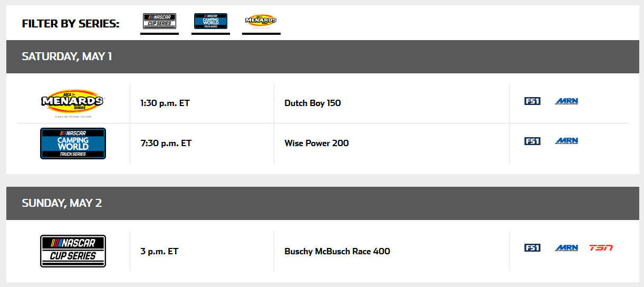Click FS1 logo for Wise Power 200
The width and height of the screenshot is (644, 287).
[532, 141]
